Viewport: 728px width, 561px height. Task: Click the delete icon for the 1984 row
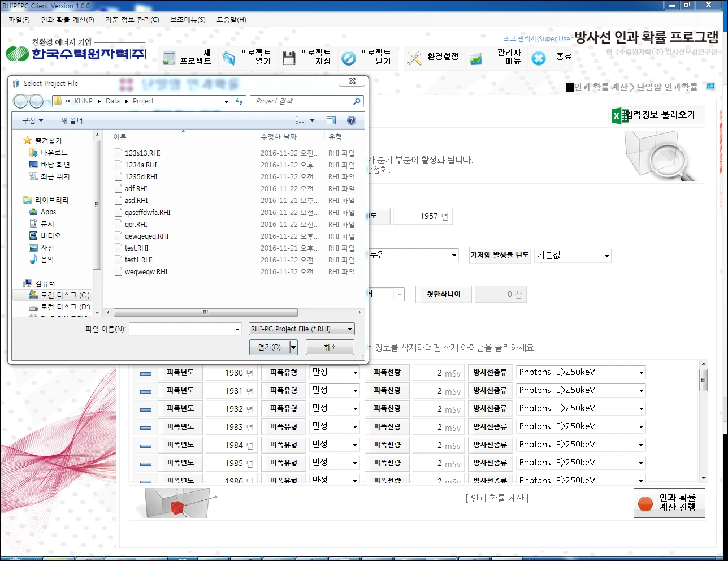[145, 446]
